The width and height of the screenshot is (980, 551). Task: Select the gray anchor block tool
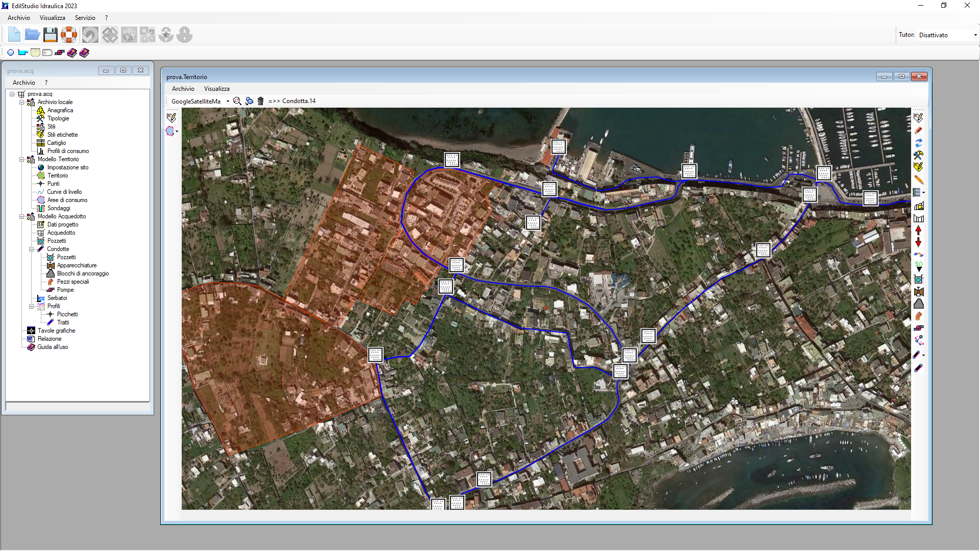point(918,304)
